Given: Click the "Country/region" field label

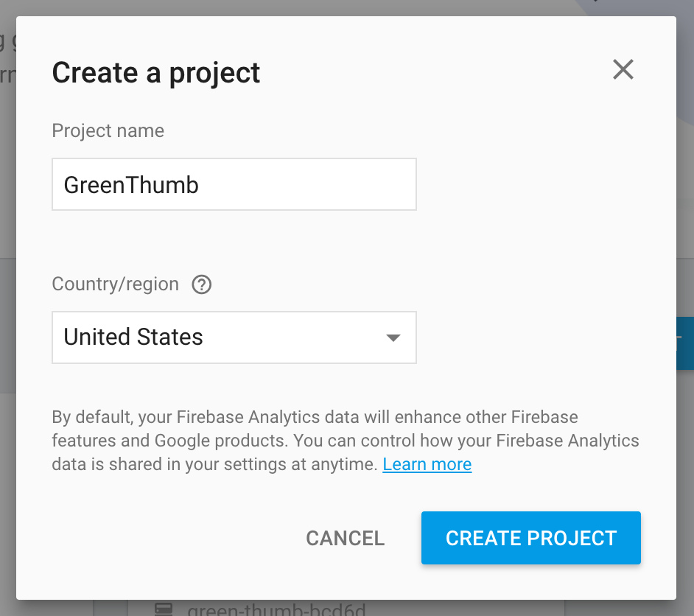Looking at the screenshot, I should pyautogui.click(x=115, y=284).
